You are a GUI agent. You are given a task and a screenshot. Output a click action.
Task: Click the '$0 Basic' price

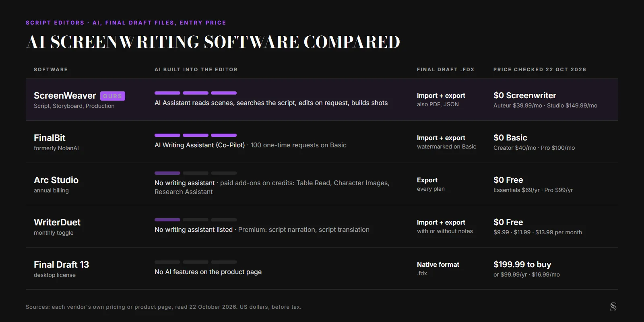click(510, 138)
